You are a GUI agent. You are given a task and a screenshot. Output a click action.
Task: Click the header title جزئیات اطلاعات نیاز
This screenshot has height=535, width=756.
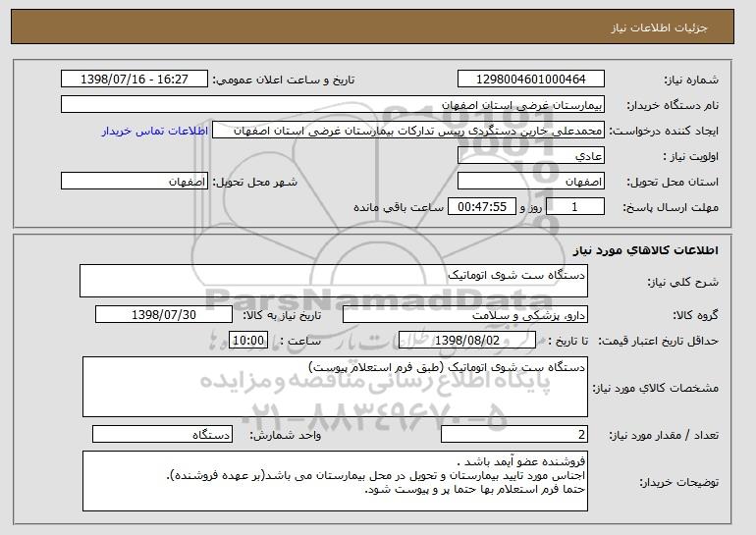tap(659, 27)
